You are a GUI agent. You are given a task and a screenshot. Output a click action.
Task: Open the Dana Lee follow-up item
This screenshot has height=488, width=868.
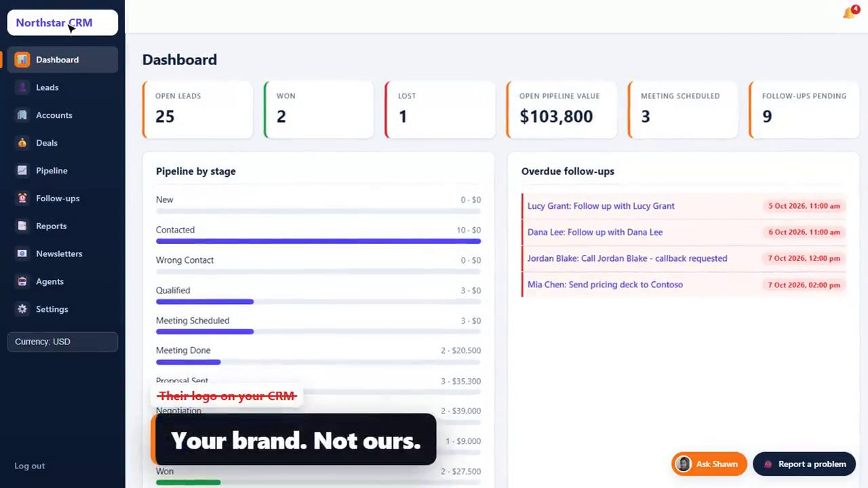[684, 232]
